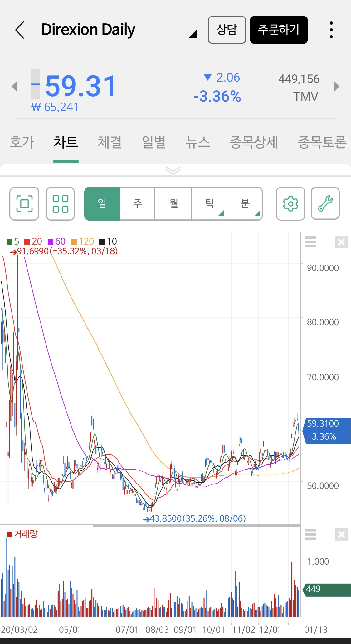
Task: Open chart settings gear icon
Action: pyautogui.click(x=290, y=204)
